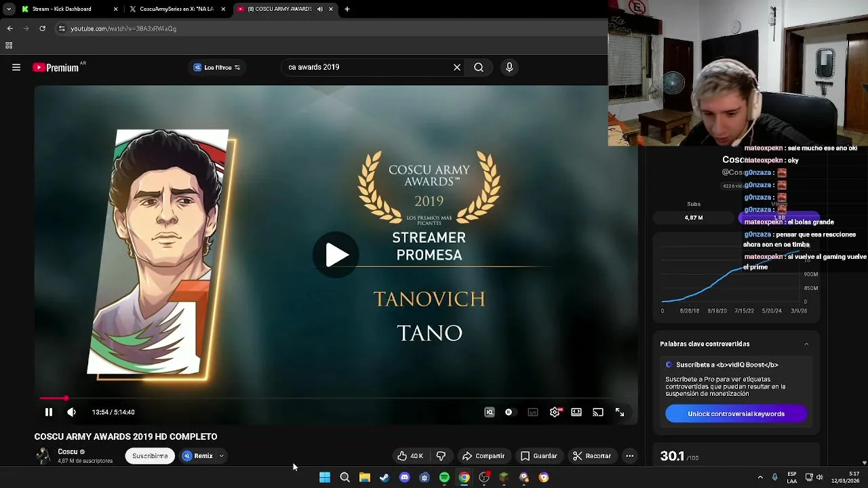Switch to CoscuArmySeries X tab
This screenshot has width=868, height=488.
[x=176, y=9]
